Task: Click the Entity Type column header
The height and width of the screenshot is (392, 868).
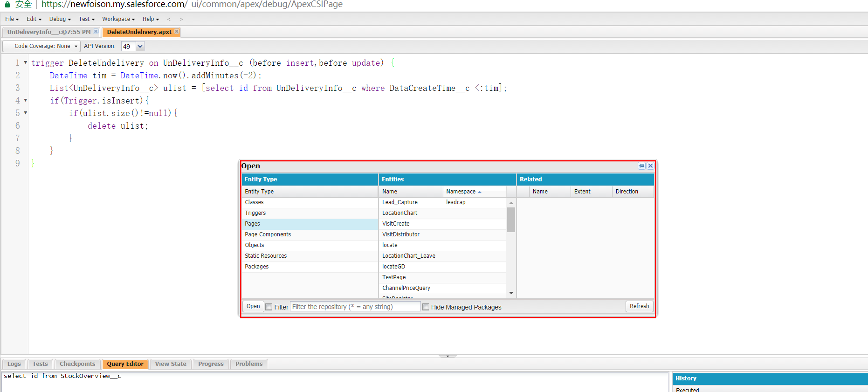Action: coord(310,192)
